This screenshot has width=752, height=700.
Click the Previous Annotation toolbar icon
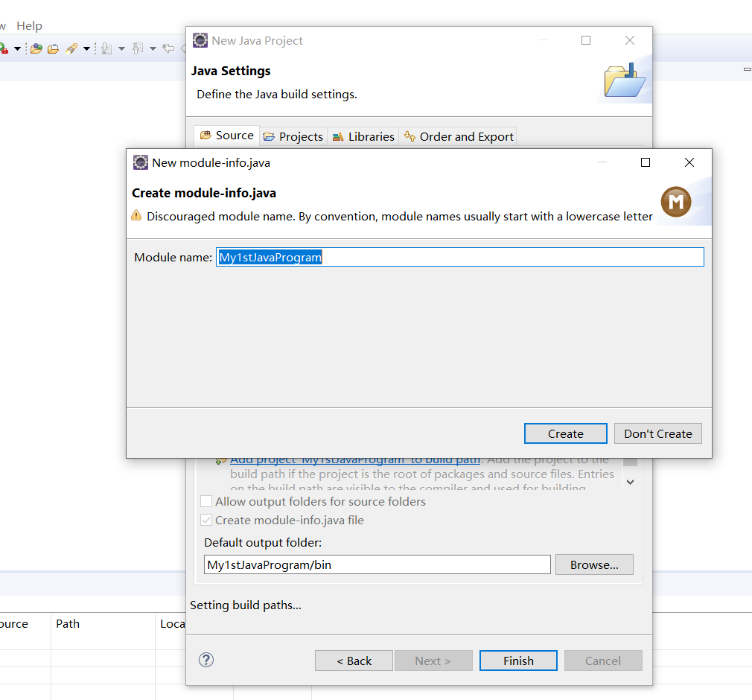click(x=138, y=48)
